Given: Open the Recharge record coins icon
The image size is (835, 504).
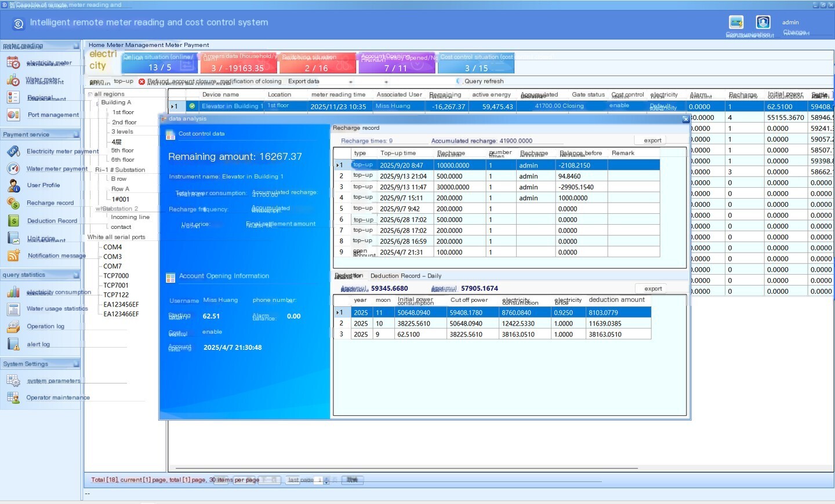Looking at the screenshot, I should pos(13,203).
